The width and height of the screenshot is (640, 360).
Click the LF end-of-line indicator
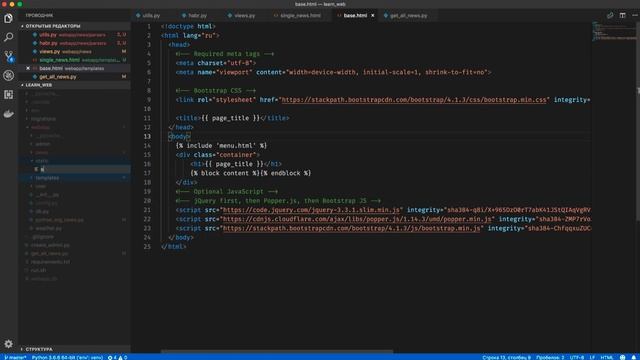(x=592, y=357)
